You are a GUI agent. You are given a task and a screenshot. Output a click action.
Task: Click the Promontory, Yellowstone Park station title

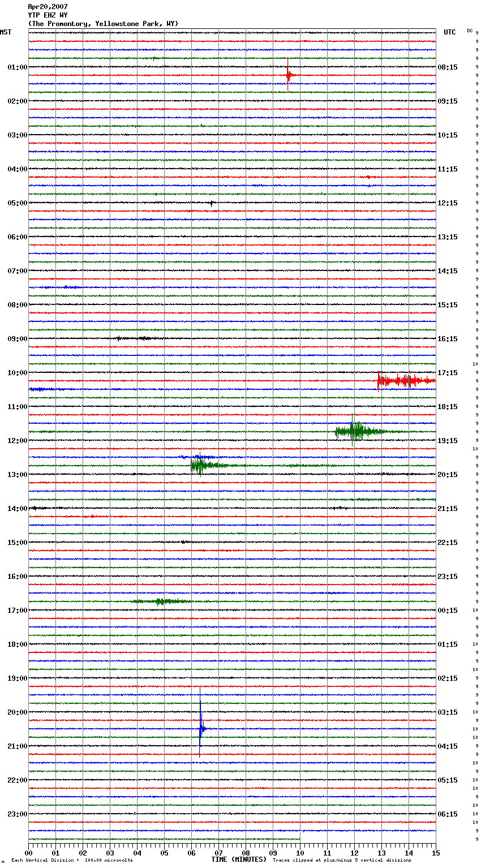point(103,24)
